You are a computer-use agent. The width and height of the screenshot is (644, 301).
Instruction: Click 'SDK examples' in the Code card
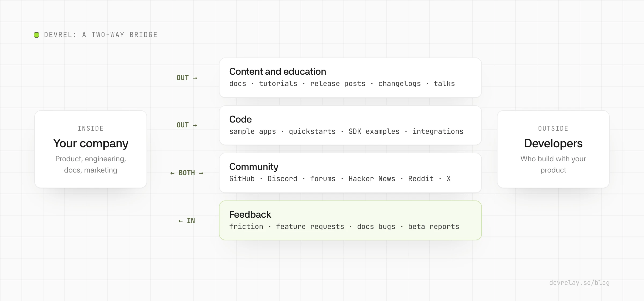[x=374, y=132]
